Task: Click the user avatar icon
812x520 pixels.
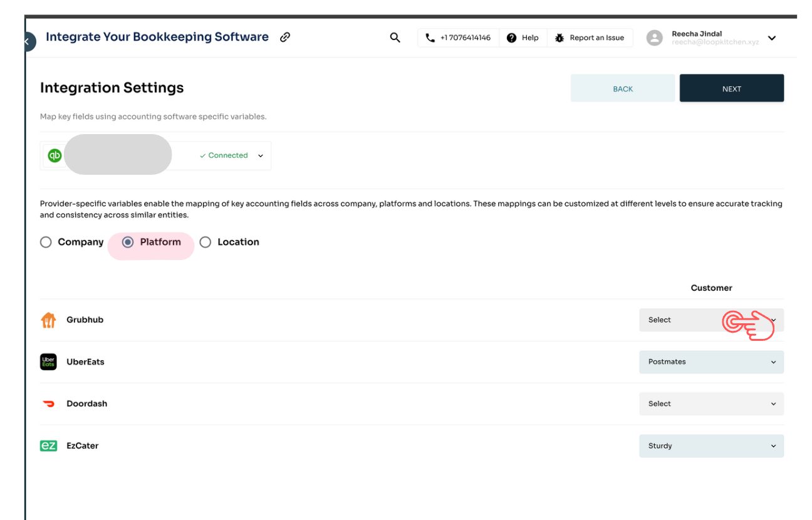Action: 654,38
